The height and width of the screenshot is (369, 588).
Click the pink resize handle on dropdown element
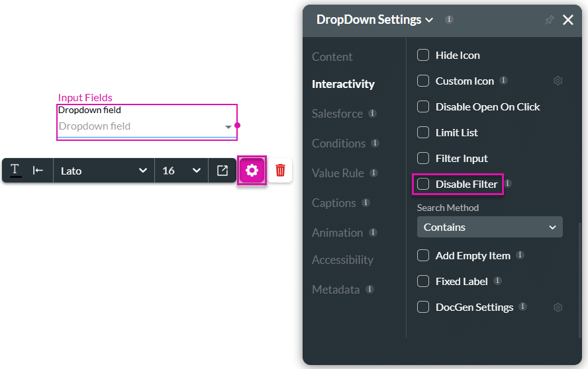click(x=237, y=126)
